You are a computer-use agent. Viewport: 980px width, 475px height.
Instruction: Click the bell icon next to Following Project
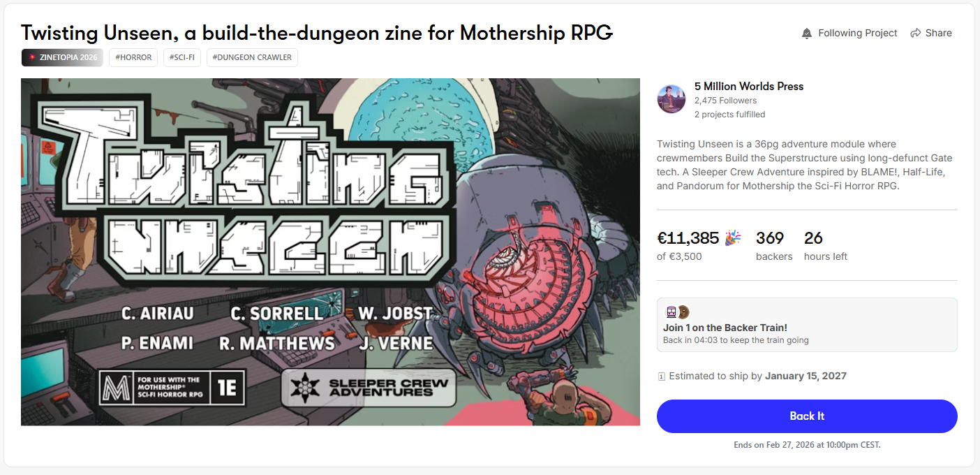(x=807, y=34)
